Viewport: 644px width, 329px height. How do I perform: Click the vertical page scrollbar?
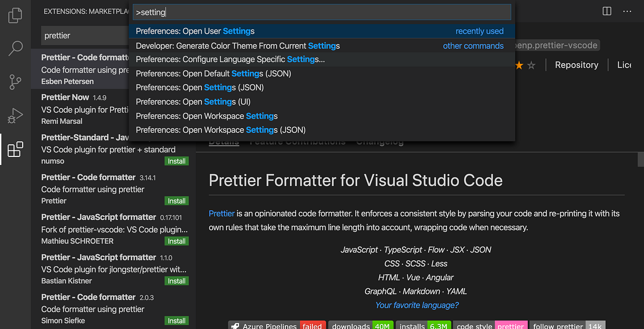640,158
